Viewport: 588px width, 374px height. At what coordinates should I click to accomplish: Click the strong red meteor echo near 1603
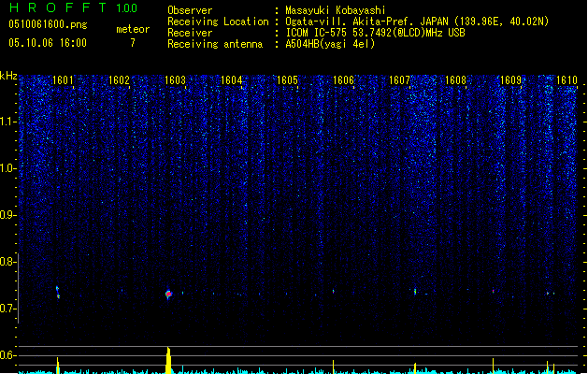coord(169,295)
